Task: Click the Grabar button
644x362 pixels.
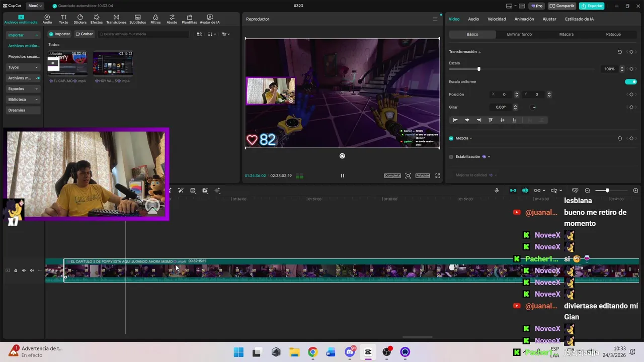Action: [84, 34]
